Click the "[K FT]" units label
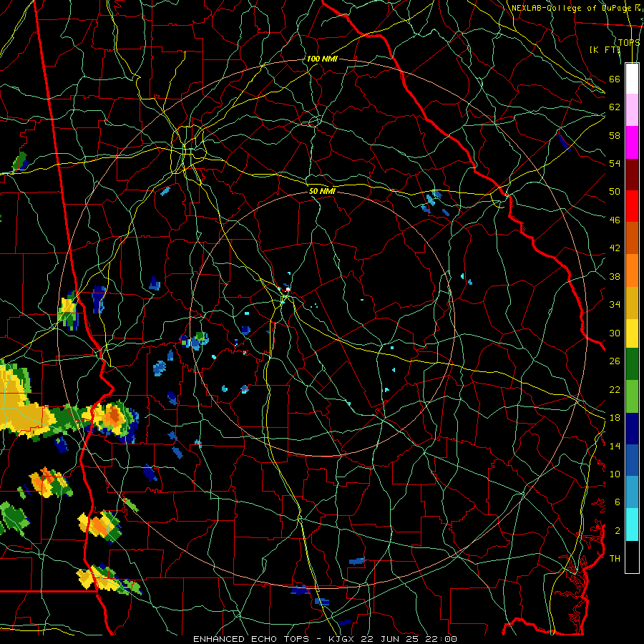Image resolution: width=644 pixels, height=644 pixels. (605, 49)
